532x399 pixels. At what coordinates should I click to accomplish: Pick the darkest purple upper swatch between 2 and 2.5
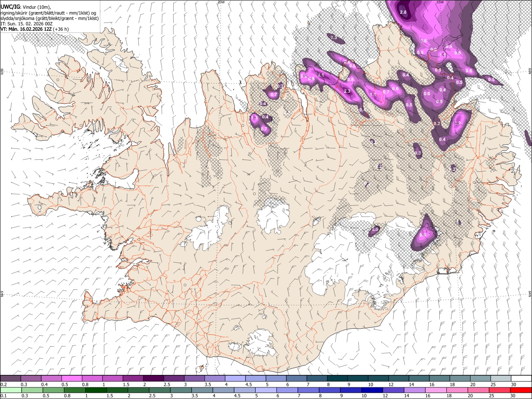click(153, 378)
